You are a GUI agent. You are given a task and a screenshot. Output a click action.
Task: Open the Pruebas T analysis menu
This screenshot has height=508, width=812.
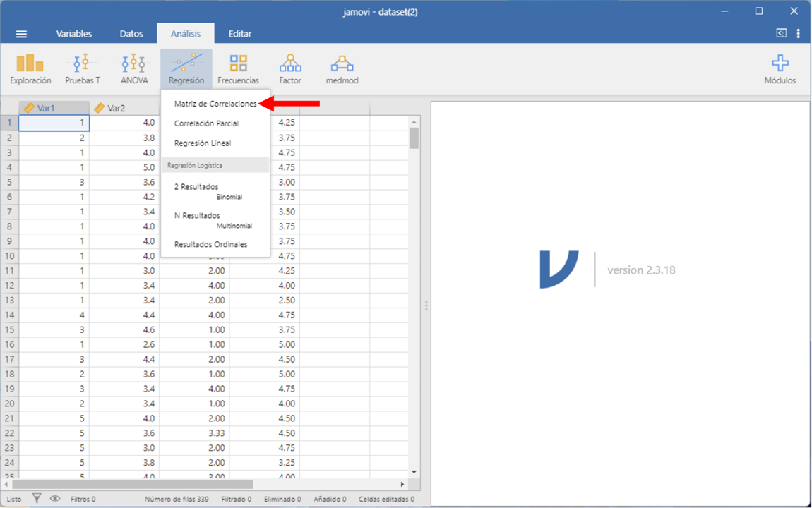click(x=83, y=69)
